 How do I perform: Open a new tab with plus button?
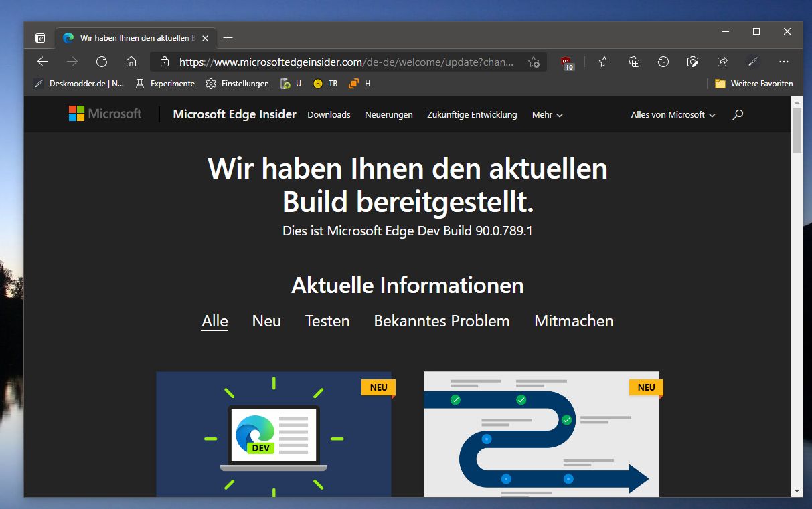[x=228, y=38]
